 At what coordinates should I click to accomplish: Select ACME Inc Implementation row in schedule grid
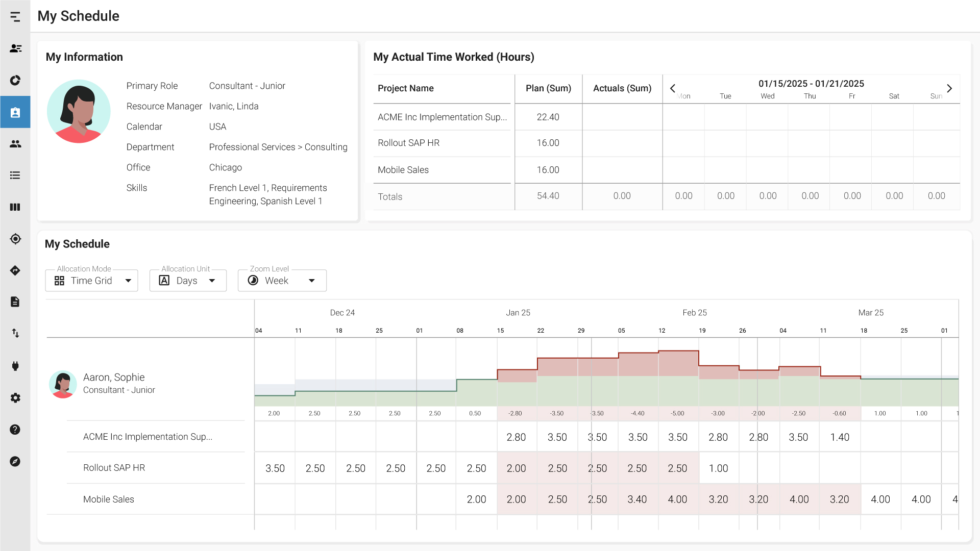point(148,437)
